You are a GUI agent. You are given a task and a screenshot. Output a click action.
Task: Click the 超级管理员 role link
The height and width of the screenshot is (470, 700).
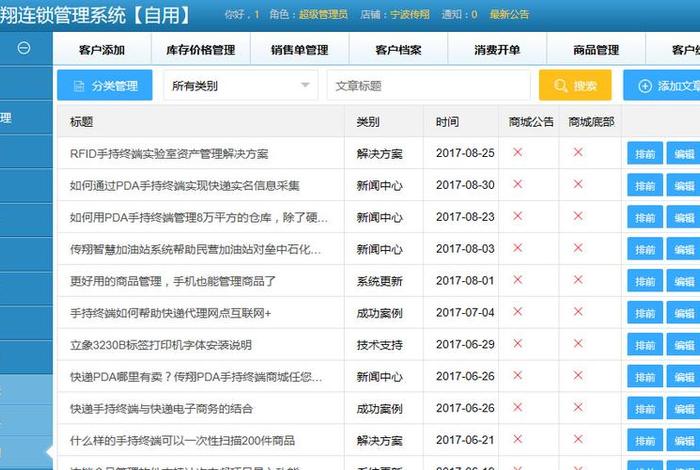(x=323, y=15)
